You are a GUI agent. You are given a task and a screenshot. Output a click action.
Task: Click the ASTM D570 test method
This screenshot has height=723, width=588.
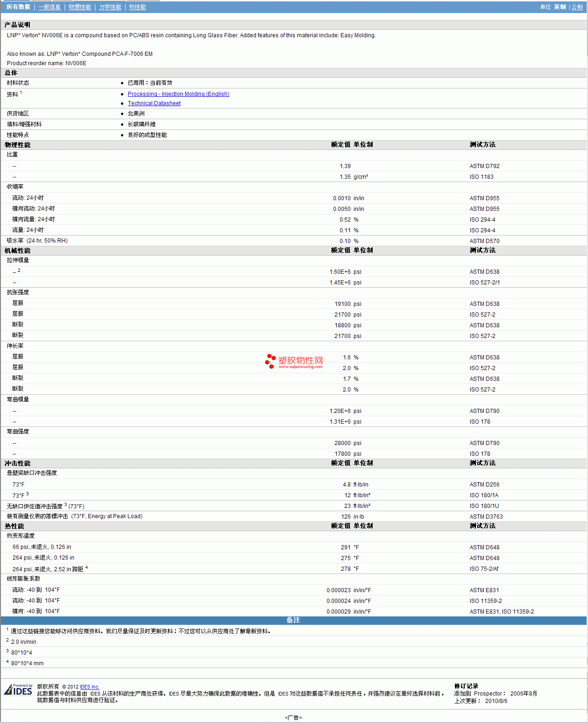pos(485,241)
